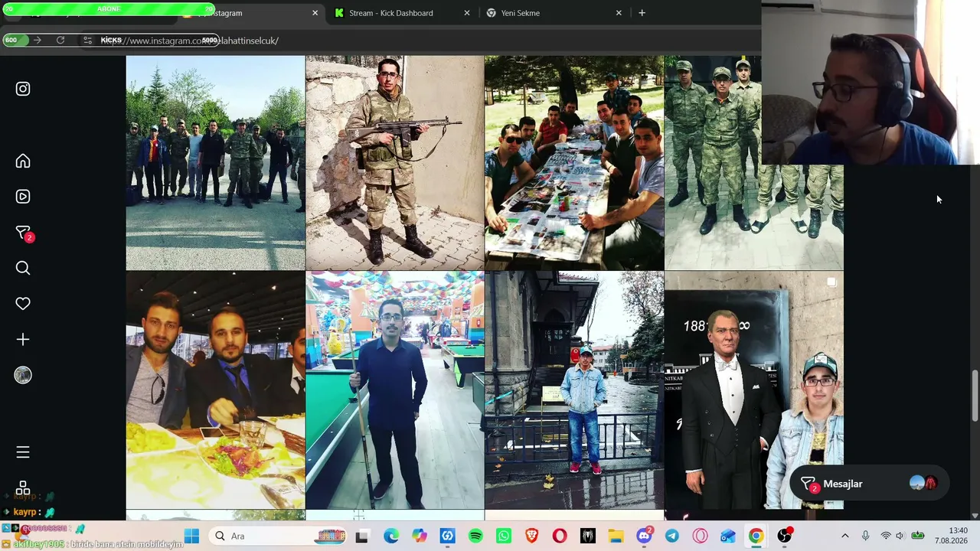
Task: Open Copilot from the taskbar
Action: tap(419, 536)
